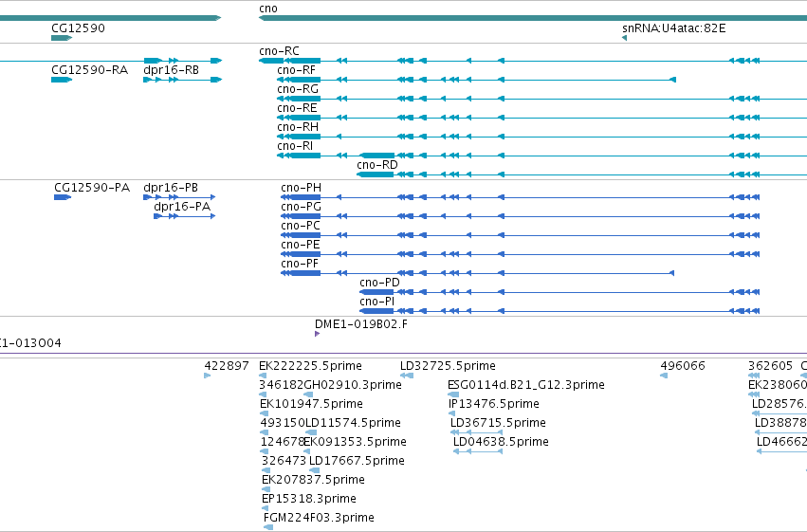Select the cno-PE protein label

(301, 245)
